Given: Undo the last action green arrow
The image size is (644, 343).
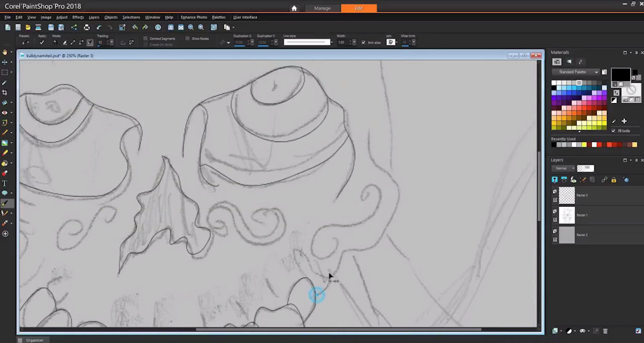Looking at the screenshot, I should [x=135, y=28].
